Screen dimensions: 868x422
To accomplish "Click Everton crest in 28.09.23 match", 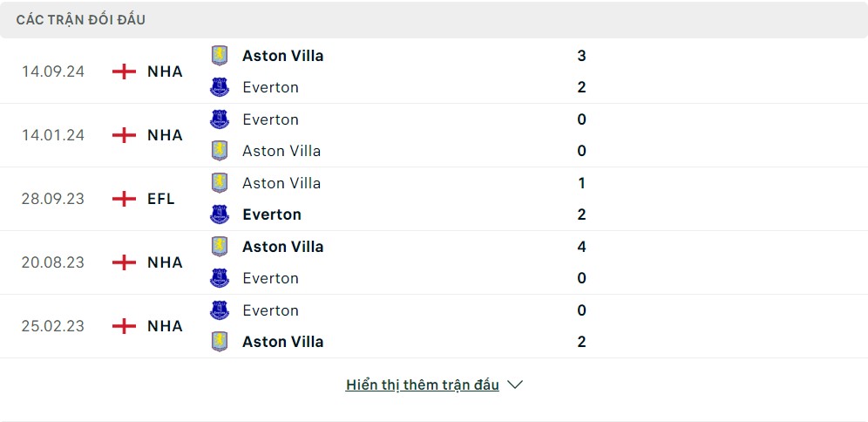I will pos(220,214).
